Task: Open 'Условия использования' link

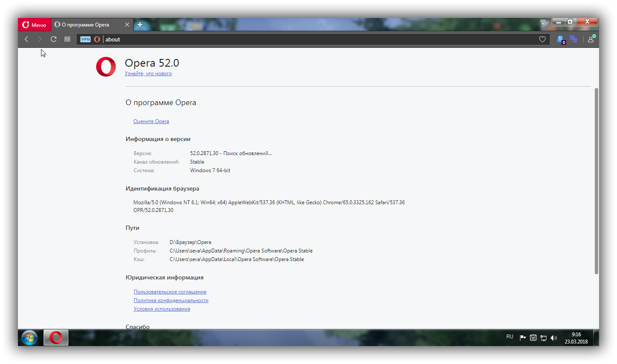Action: point(162,309)
